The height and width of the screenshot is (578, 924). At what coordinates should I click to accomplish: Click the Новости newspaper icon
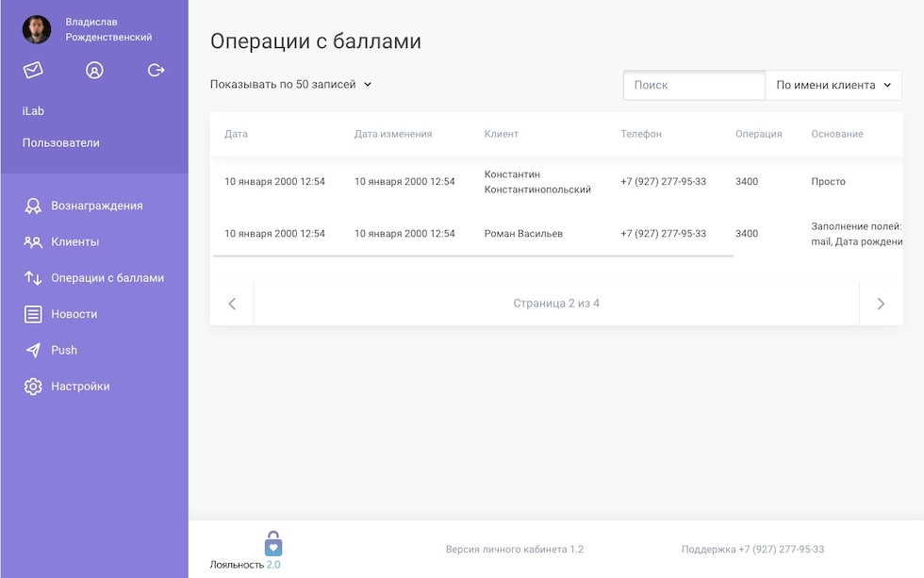(33, 314)
